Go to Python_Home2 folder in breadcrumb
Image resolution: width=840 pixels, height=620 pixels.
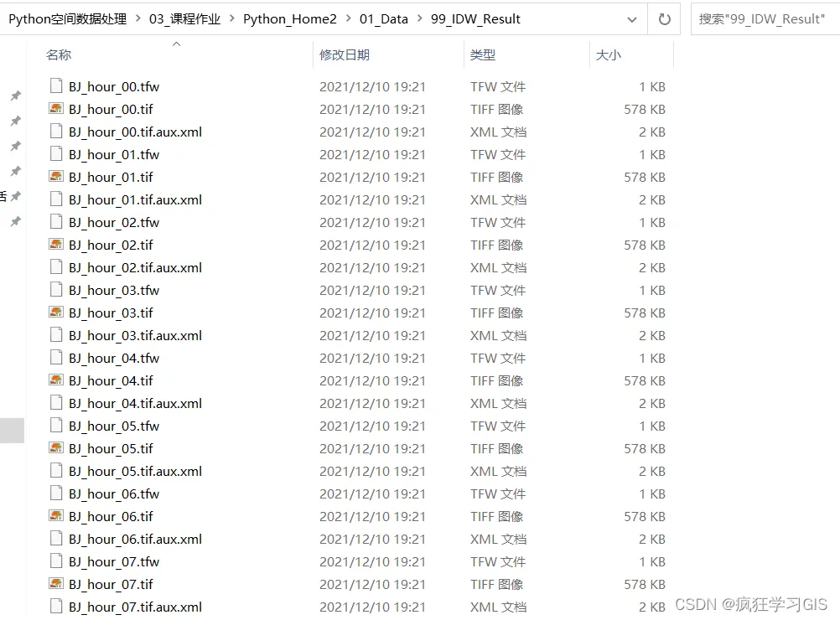coord(290,18)
